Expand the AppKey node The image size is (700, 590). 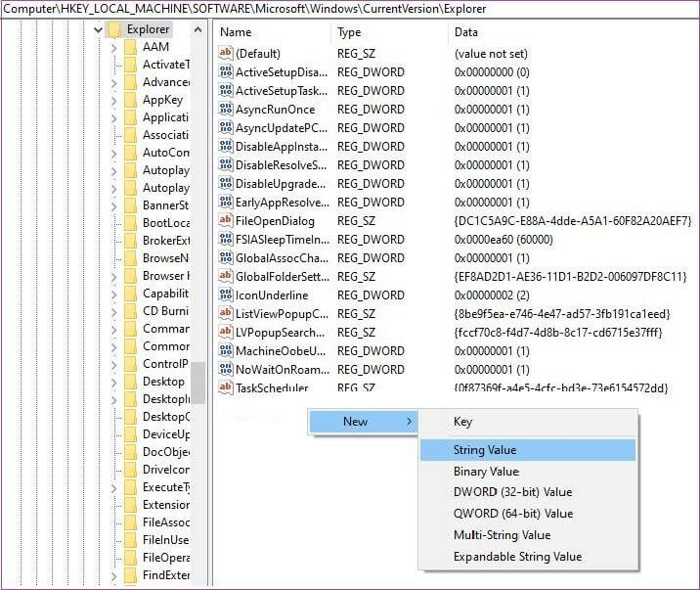[113, 100]
